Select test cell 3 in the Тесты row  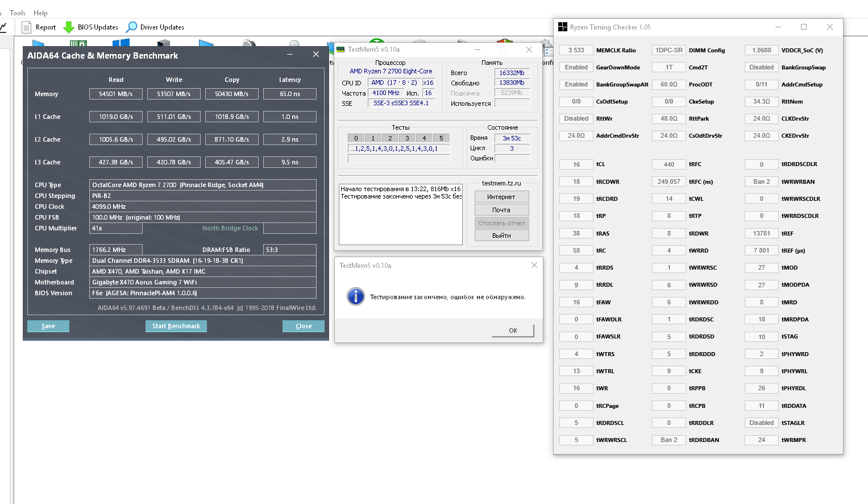click(x=408, y=138)
